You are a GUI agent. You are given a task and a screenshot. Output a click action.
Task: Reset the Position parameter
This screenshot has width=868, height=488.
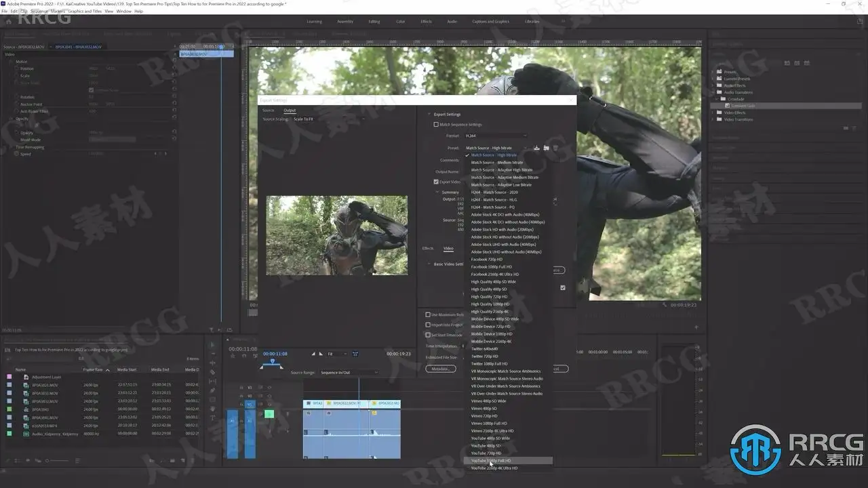(x=174, y=68)
